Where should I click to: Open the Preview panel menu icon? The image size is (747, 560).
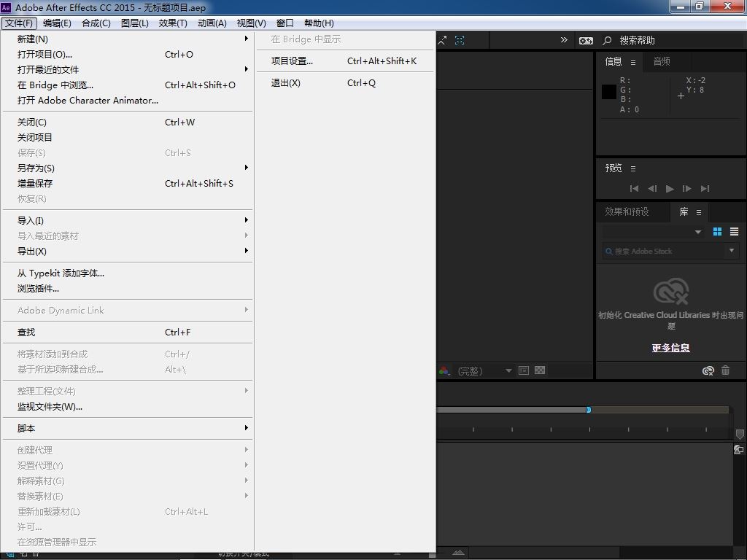tap(633, 168)
